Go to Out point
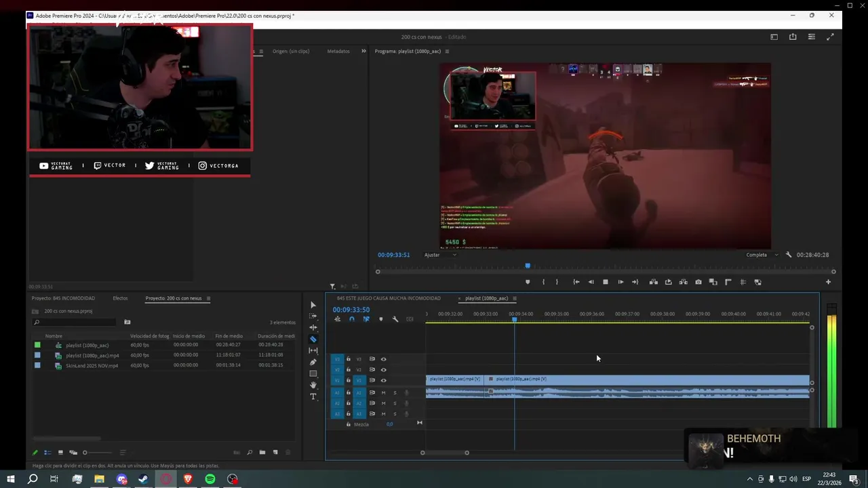 tap(635, 282)
